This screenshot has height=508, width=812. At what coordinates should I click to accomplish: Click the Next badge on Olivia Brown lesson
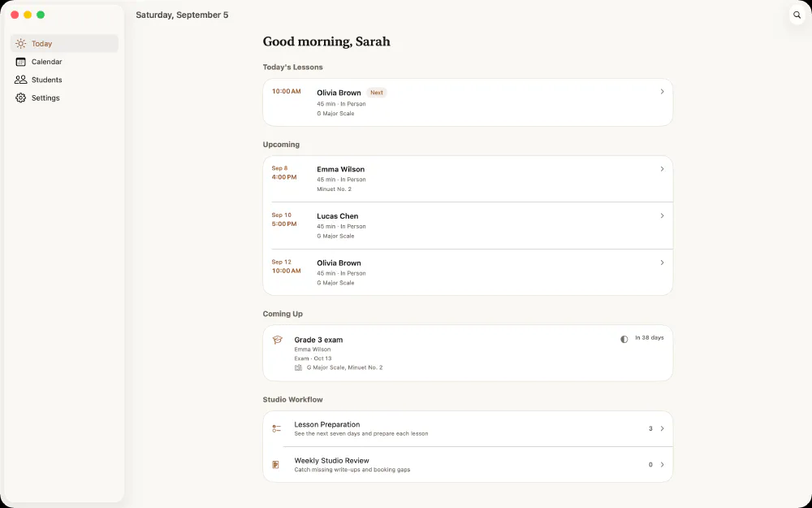coord(377,93)
